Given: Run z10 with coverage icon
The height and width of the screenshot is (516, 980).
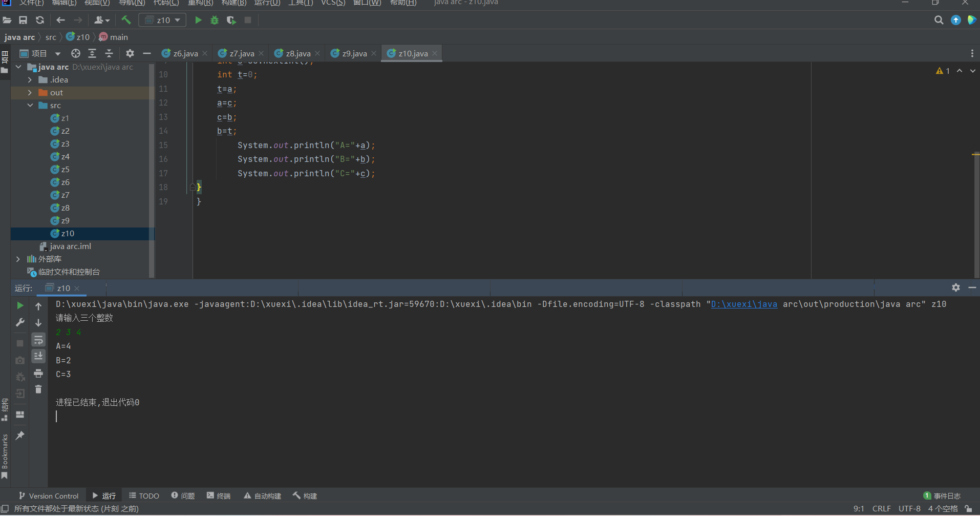Looking at the screenshot, I should click(231, 20).
